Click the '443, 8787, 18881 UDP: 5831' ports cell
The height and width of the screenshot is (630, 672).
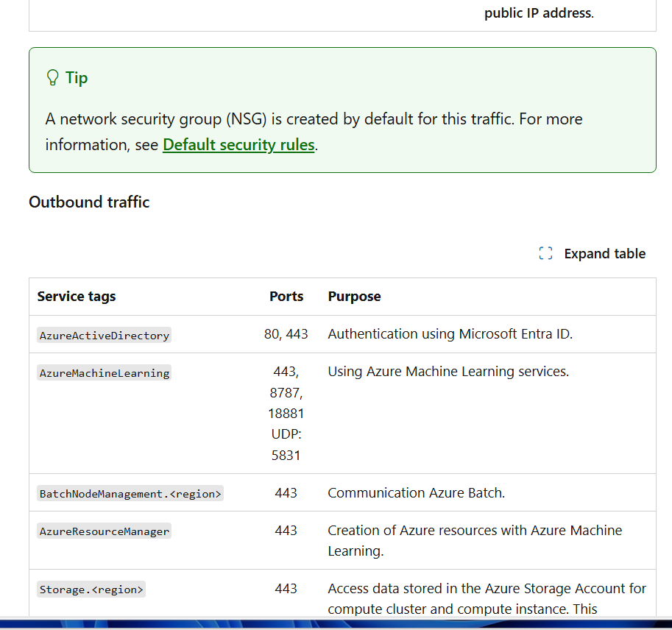[286, 413]
